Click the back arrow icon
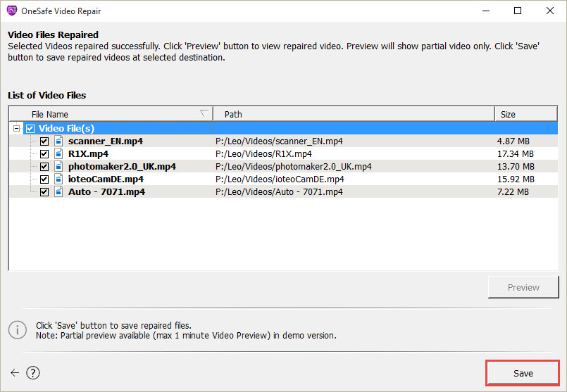Viewport: 567px width, 392px height. tap(15, 373)
